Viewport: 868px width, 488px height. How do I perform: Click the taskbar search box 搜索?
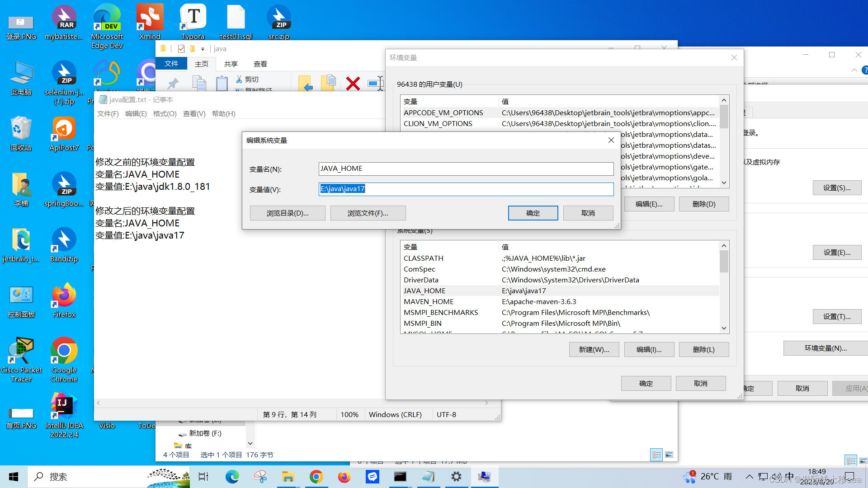pyautogui.click(x=108, y=477)
